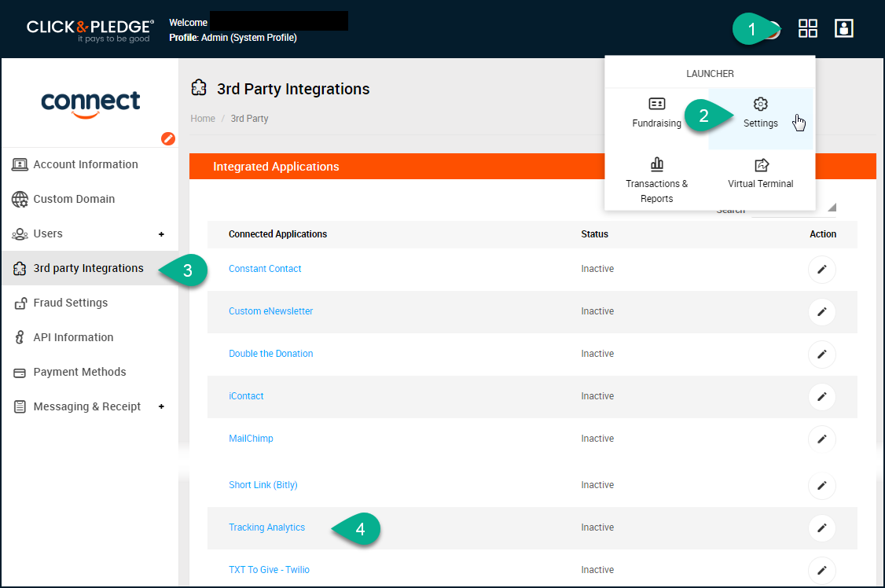Select 3rd party Integrations sidebar item
This screenshot has width=885, height=588.
(90, 268)
